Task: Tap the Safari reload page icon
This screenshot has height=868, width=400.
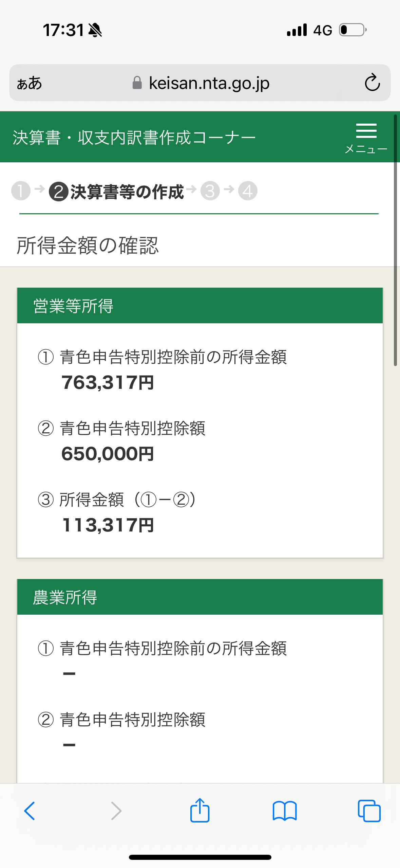Action: coord(372,83)
